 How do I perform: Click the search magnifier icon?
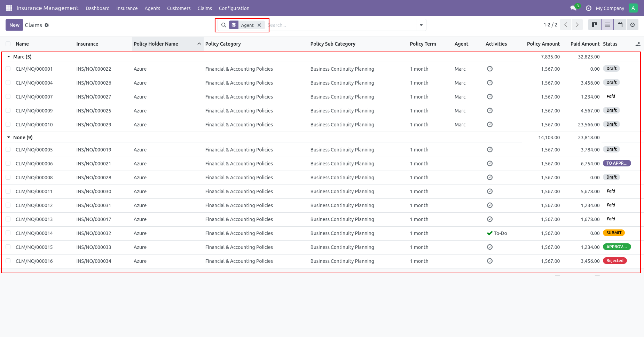(224, 25)
